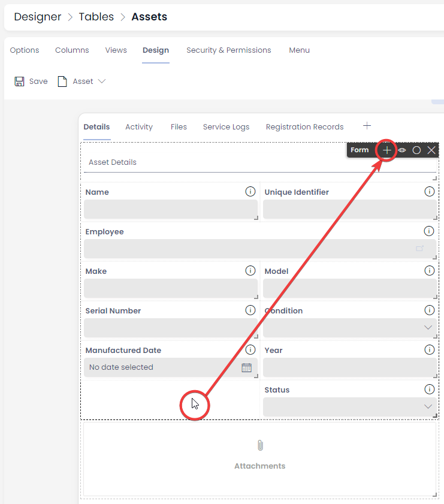Switch to the Options tab

click(x=25, y=50)
